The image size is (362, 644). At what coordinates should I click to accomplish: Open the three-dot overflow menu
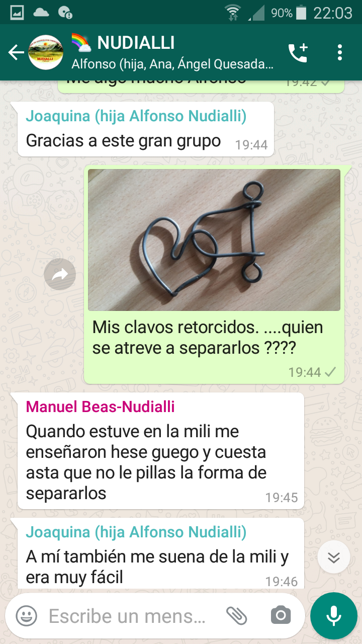340,52
